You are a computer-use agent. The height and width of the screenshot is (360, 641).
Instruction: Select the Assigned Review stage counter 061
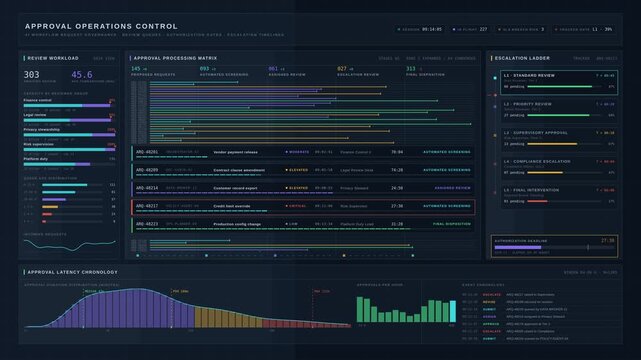coord(273,69)
